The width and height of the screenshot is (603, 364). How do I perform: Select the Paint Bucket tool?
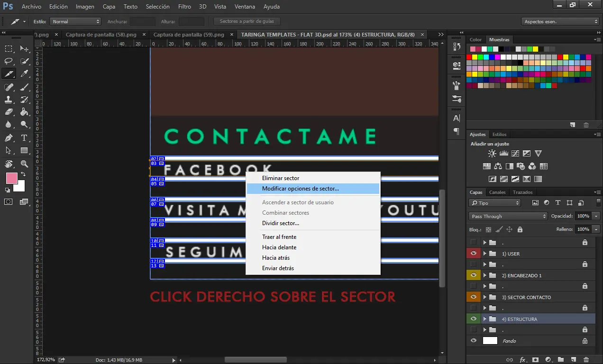pyautogui.click(x=24, y=112)
